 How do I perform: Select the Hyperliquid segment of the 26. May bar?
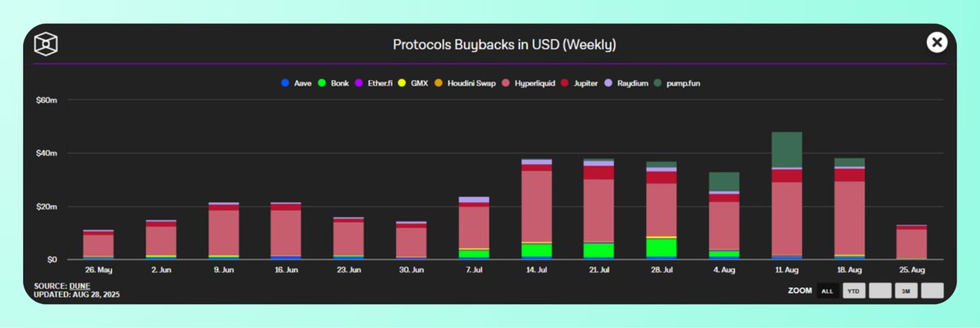(98, 245)
